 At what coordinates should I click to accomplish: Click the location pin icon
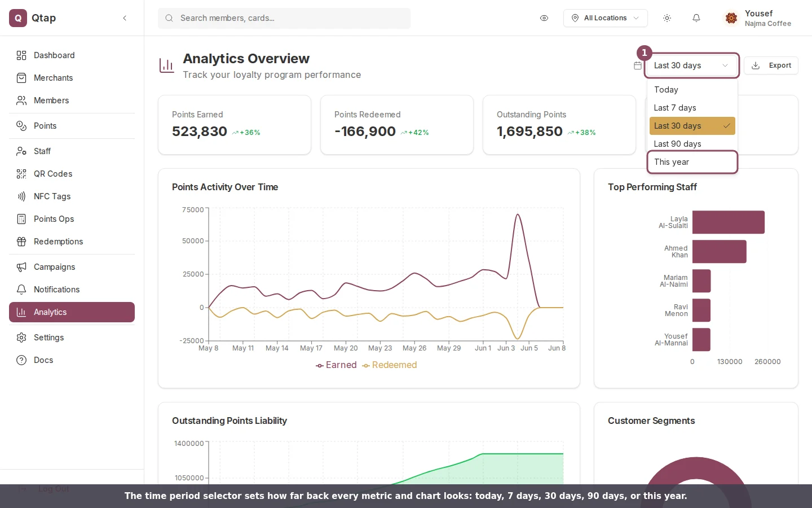coord(575,18)
